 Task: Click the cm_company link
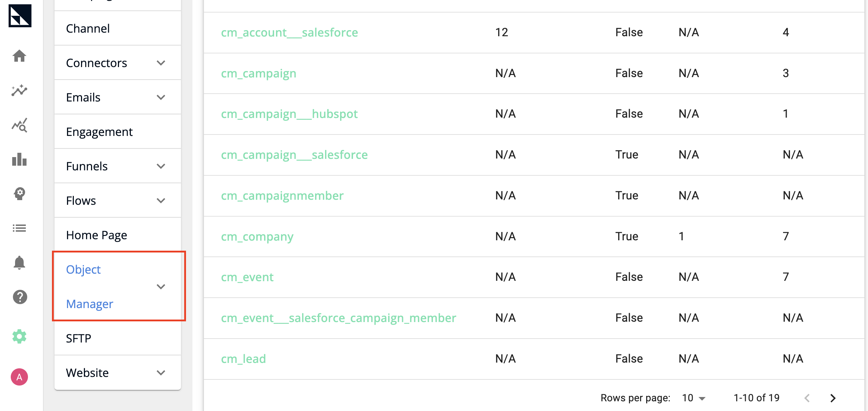[256, 235]
